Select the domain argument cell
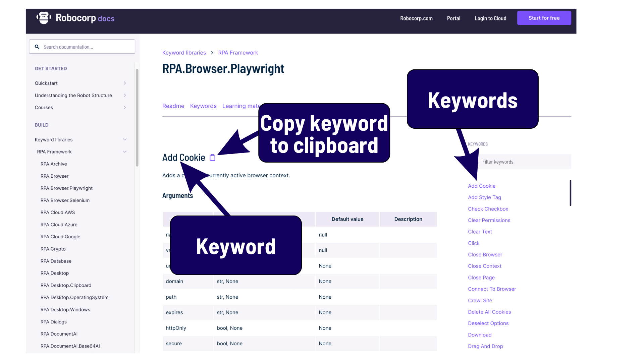 click(x=188, y=282)
